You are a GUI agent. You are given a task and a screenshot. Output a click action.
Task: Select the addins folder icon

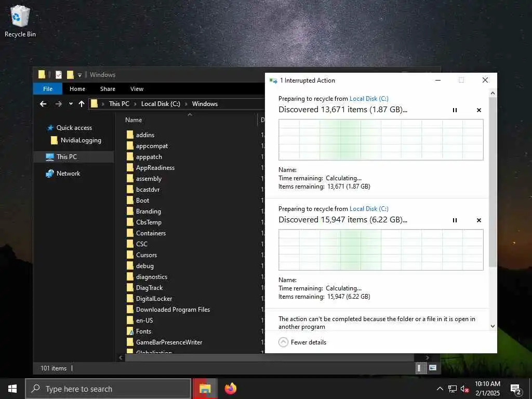click(130, 135)
